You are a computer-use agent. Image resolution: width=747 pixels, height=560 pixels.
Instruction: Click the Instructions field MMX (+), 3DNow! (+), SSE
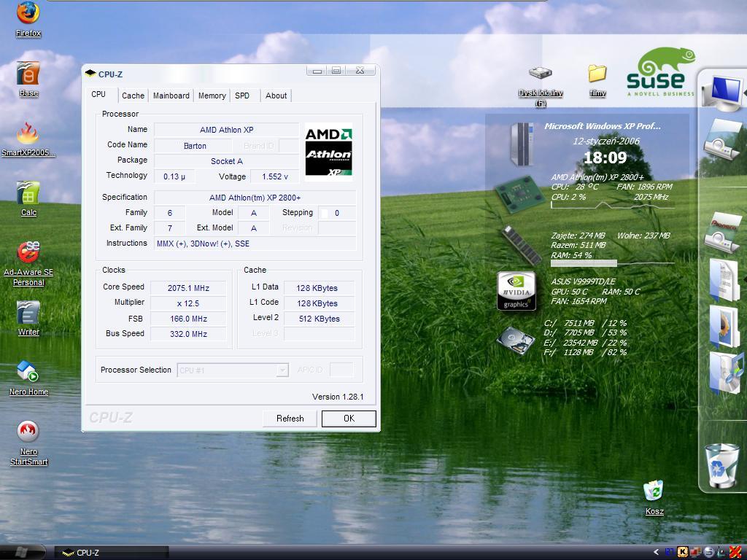[x=255, y=244]
